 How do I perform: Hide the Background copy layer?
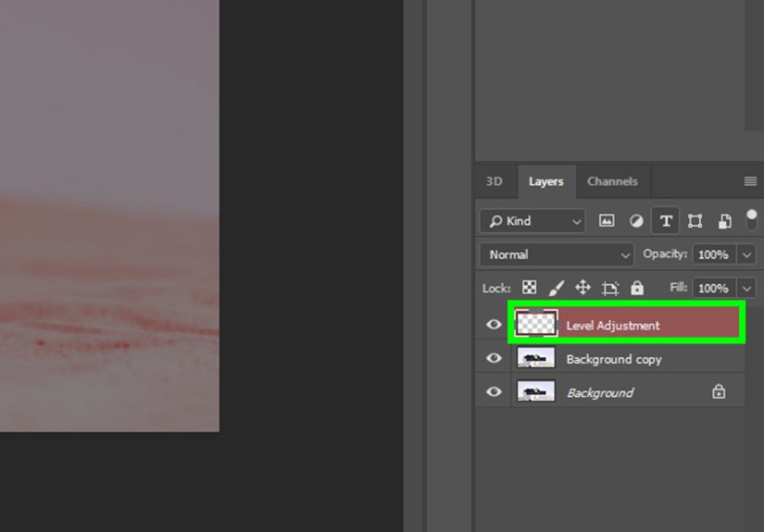[x=494, y=358]
